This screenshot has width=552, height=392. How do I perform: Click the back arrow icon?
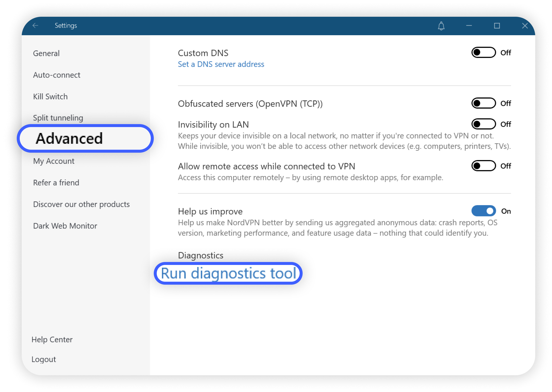pyautogui.click(x=35, y=26)
